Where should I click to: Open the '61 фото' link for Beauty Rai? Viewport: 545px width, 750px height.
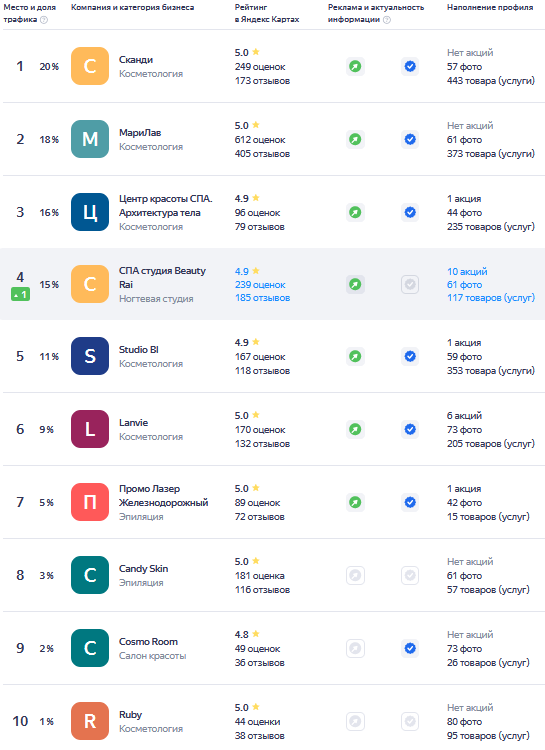464,285
